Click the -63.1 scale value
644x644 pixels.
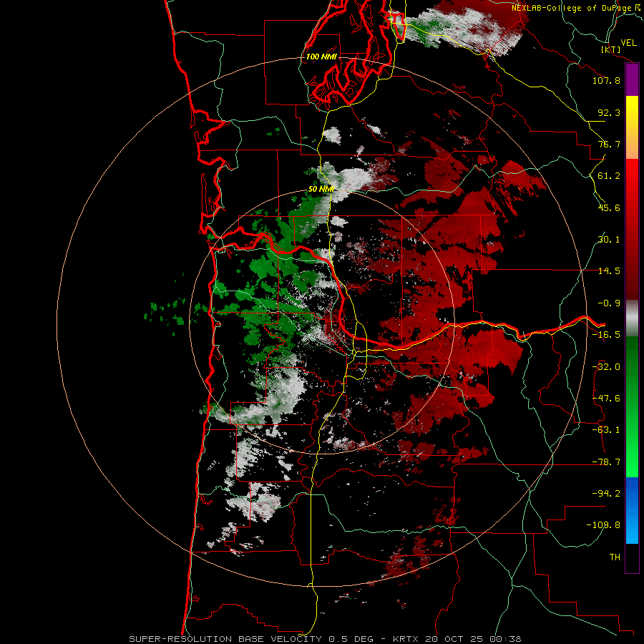(x=606, y=430)
